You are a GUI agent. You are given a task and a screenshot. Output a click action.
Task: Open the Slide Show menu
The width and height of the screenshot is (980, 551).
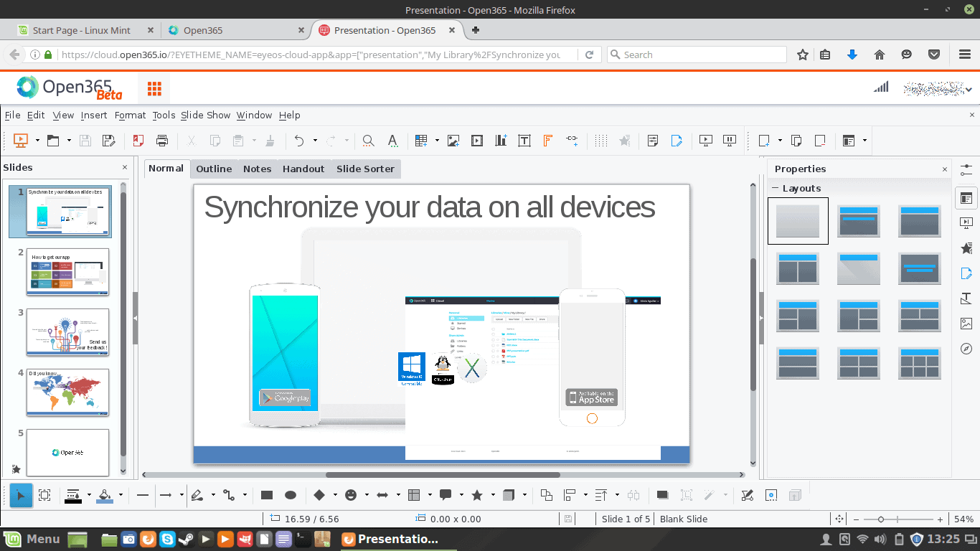pyautogui.click(x=205, y=115)
